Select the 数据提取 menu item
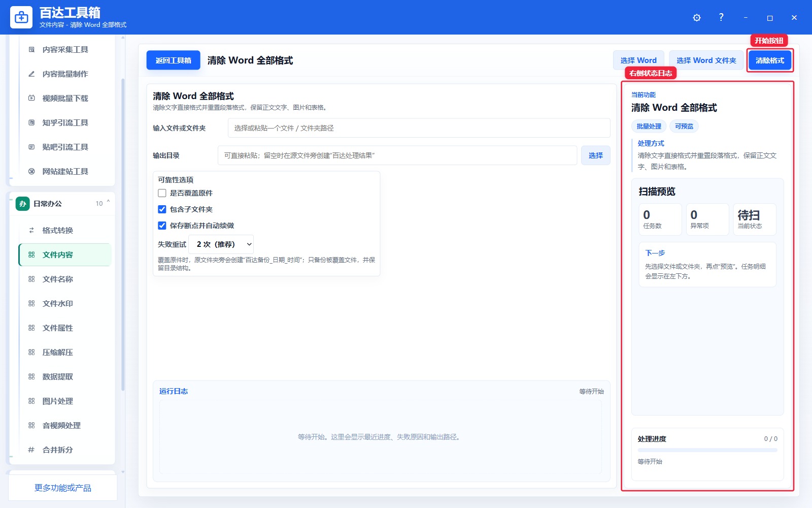Image resolution: width=812 pixels, height=508 pixels. point(65,377)
